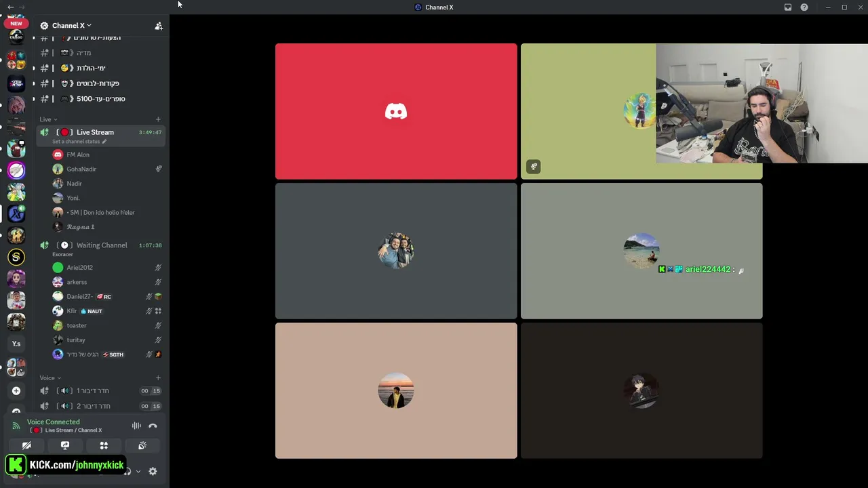This screenshot has width=868, height=488.
Task: Click Kfir's activity icon in Waiting Channel
Action: (x=158, y=311)
